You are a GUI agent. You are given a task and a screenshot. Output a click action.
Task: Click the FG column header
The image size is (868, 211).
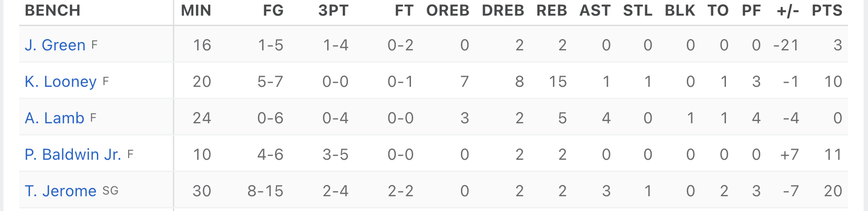point(273,10)
